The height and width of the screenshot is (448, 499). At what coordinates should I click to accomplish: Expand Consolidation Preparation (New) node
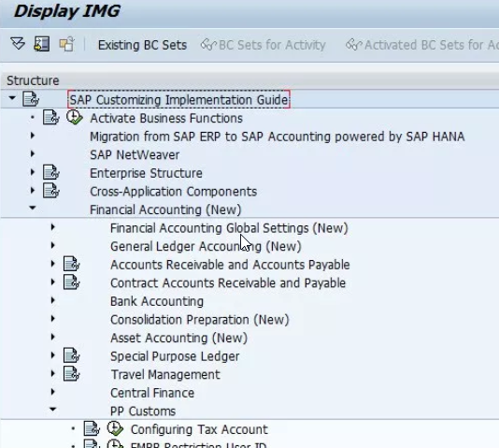pos(53,318)
